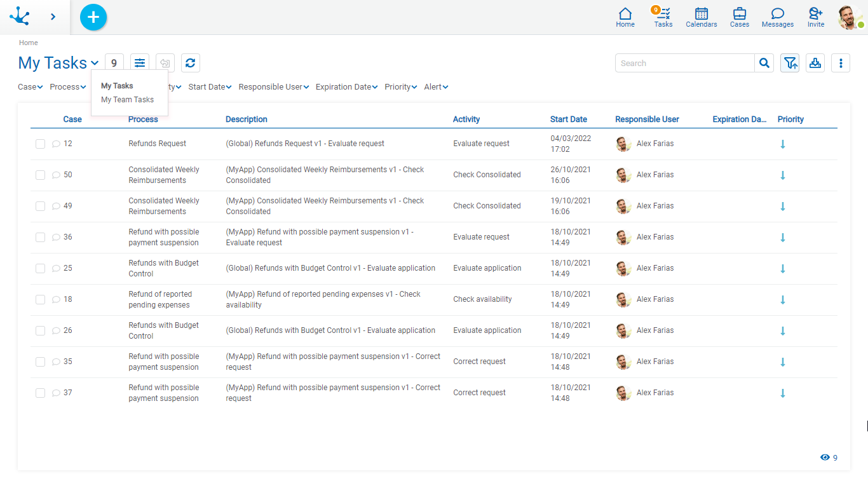Open the three-dot more options menu
This screenshot has height=488, width=868.
(841, 63)
